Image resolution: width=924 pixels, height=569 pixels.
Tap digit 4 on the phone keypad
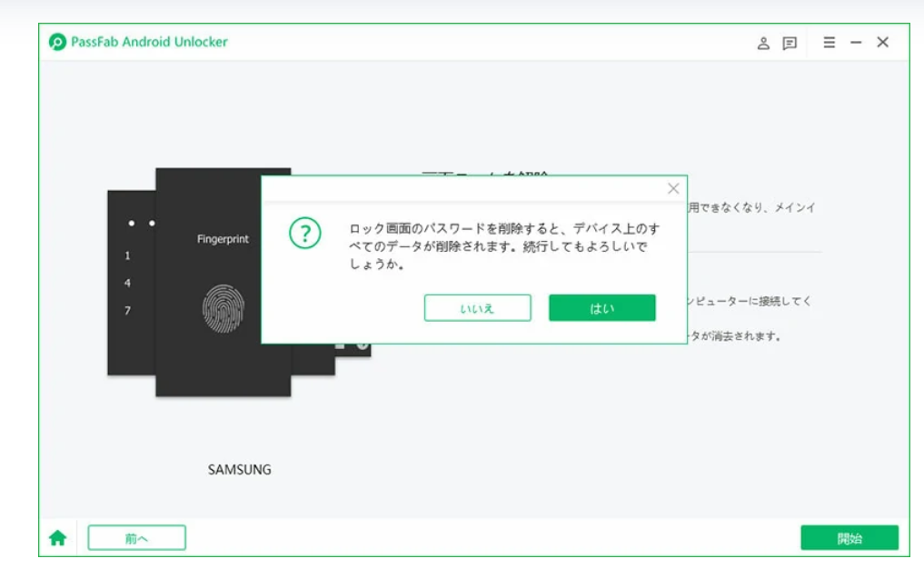coord(127,283)
